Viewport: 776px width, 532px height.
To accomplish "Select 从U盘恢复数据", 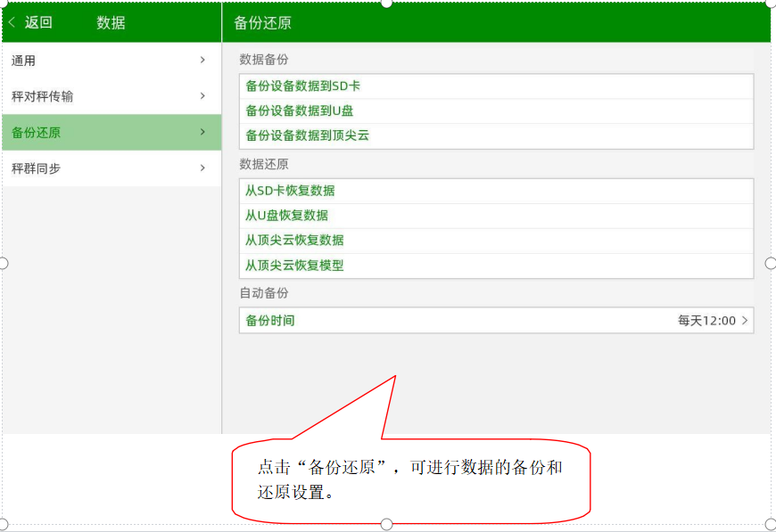I will pyautogui.click(x=497, y=216).
